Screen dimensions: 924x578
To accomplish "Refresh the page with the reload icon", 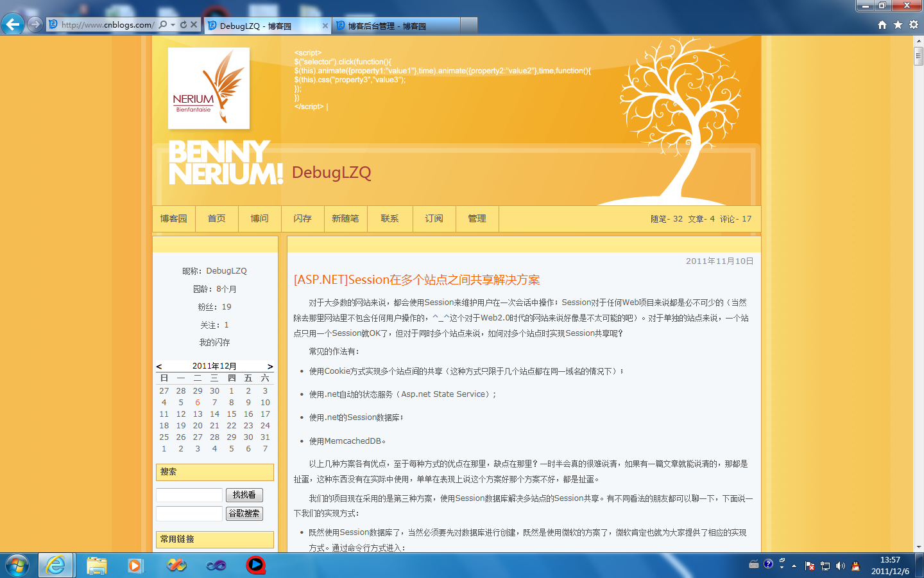I will coord(184,24).
